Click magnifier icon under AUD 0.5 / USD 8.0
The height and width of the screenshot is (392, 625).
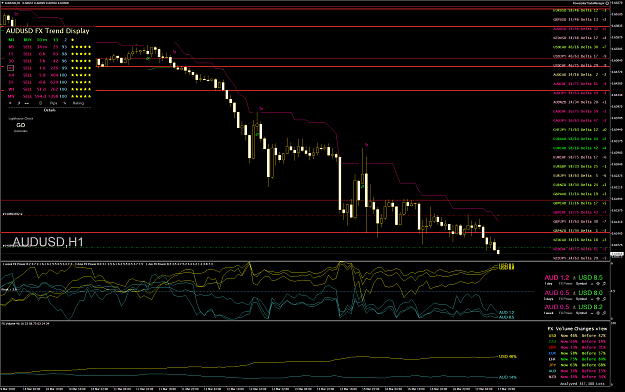click(604, 299)
